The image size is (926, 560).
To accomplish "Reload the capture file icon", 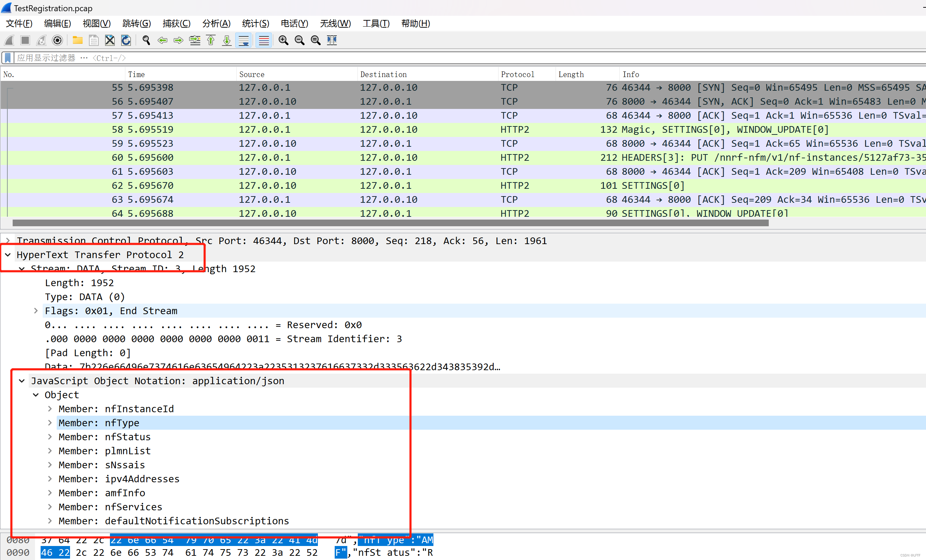I will pos(126,40).
